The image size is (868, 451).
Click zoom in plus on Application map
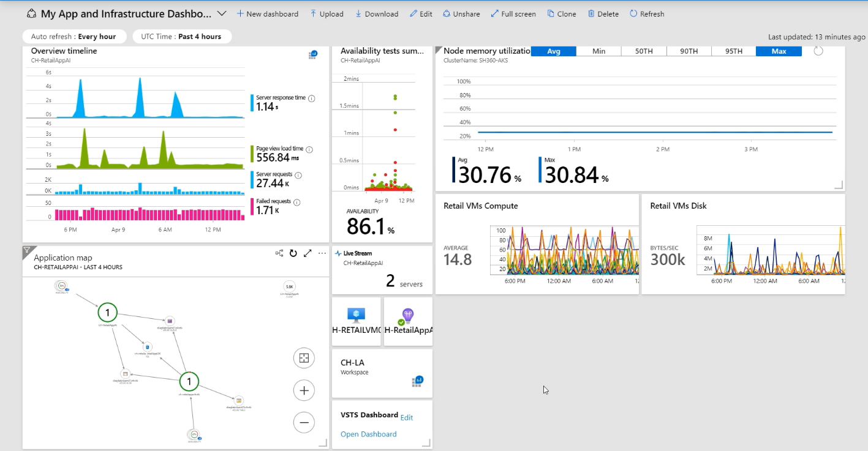click(x=304, y=390)
